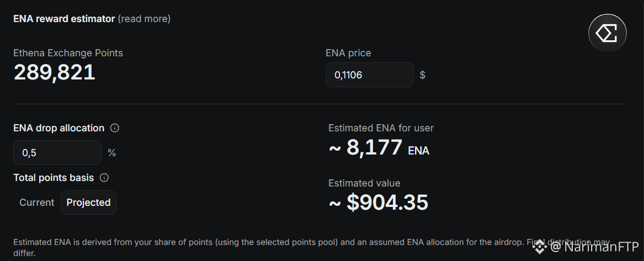Click the Total points basis label
The height and width of the screenshot is (261, 644).
coord(54,178)
